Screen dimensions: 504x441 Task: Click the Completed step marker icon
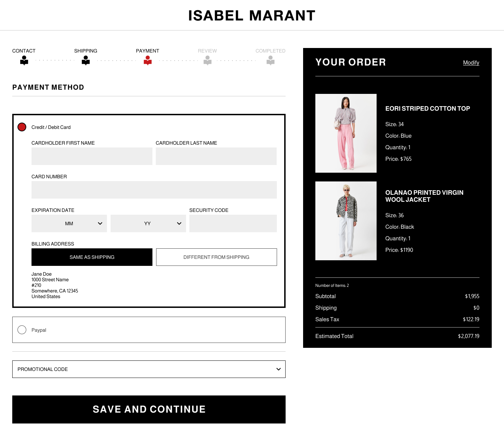coord(271,60)
